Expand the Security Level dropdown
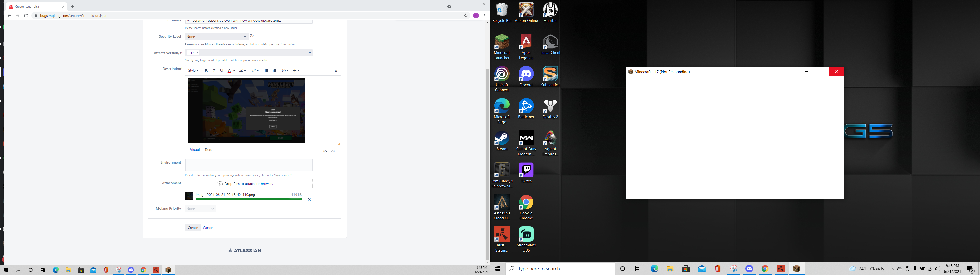Screen dimensions: 980x275 click(x=216, y=37)
